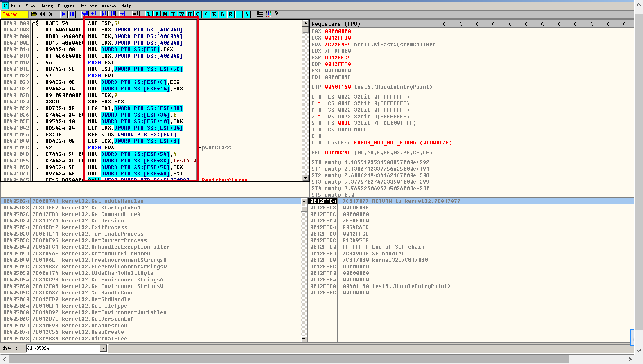Show Breakpoints via B button
The height and width of the screenshot is (364, 643).
[222, 14]
